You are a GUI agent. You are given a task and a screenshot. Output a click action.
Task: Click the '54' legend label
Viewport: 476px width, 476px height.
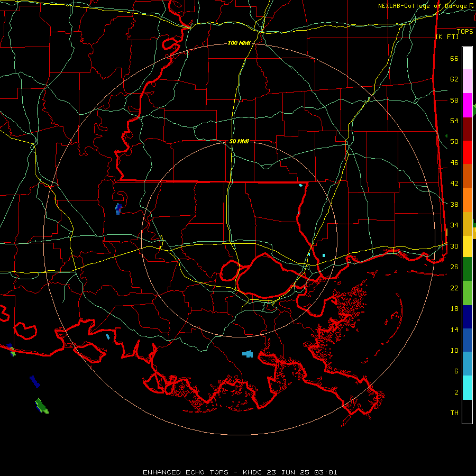point(454,121)
